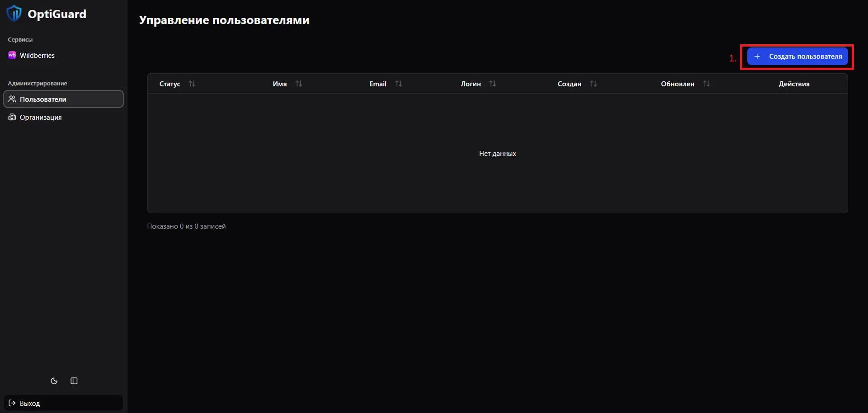Sort by Email using sort arrows
Screen dimensions: 868x413
(398, 84)
